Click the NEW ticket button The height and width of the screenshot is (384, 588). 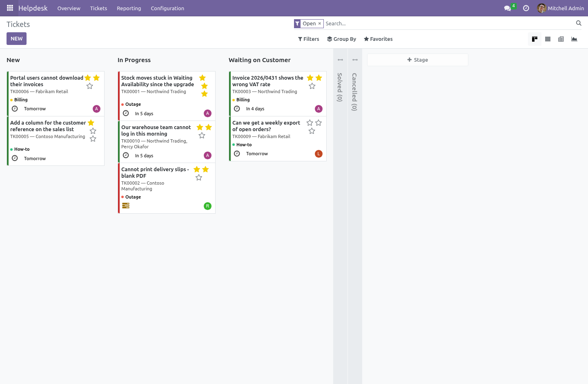coord(16,39)
